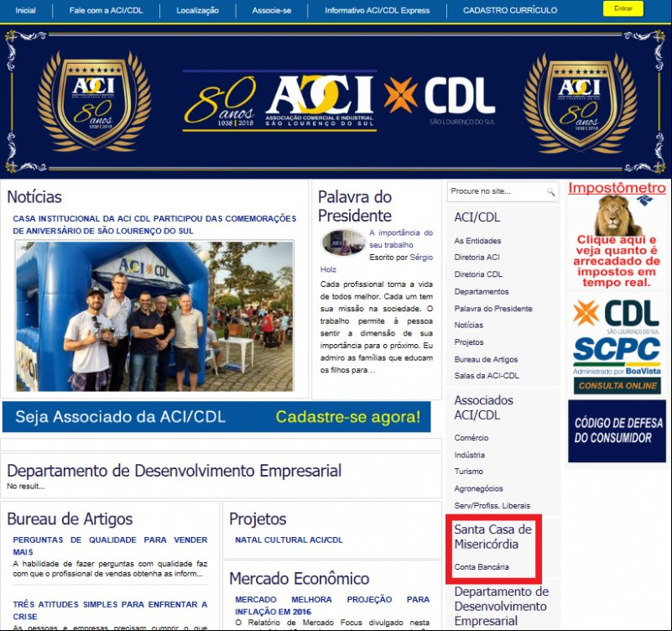The height and width of the screenshot is (631, 672).
Task: Click the right ACI 80 anos shield emblem
Action: [x=581, y=102]
